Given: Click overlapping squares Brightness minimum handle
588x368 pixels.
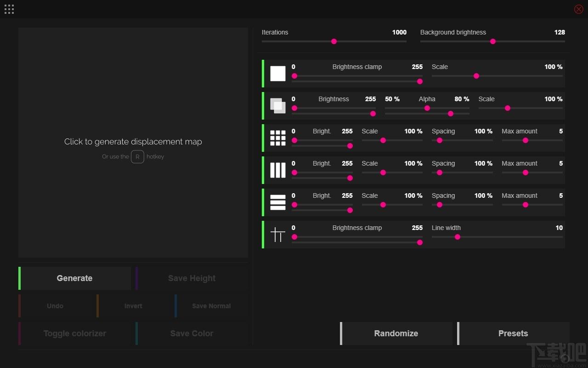Looking at the screenshot, I should [294, 108].
